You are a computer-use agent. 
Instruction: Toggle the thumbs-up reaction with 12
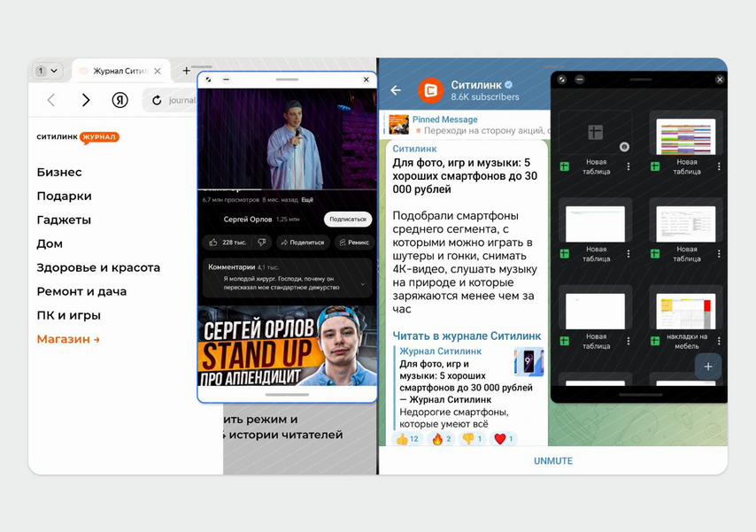point(407,439)
